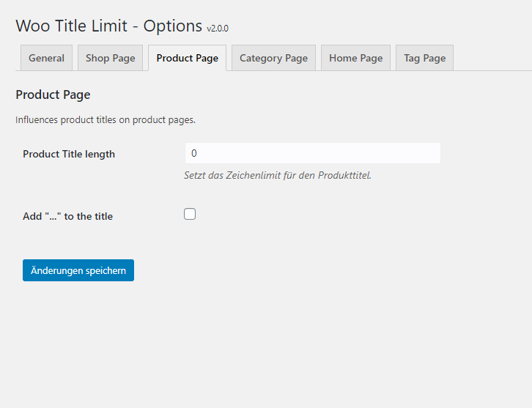Click the Product Title length input field

pos(312,153)
